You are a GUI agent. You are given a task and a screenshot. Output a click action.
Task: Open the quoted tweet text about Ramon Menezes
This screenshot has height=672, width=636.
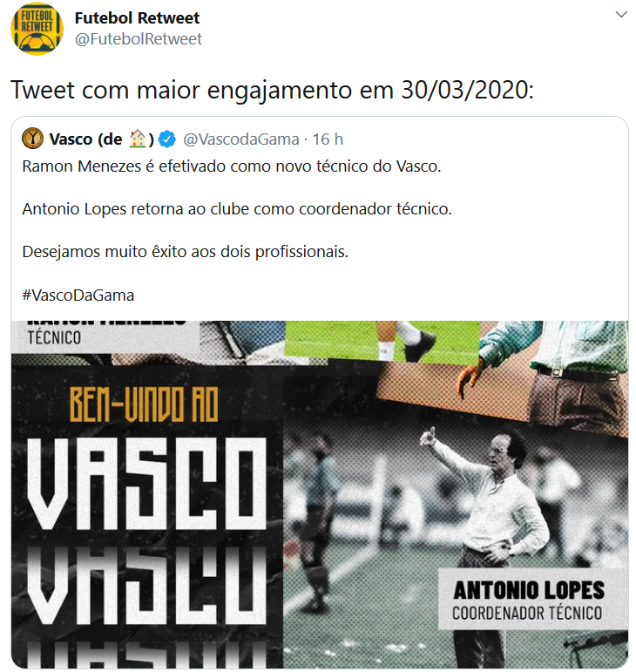pos(231,166)
